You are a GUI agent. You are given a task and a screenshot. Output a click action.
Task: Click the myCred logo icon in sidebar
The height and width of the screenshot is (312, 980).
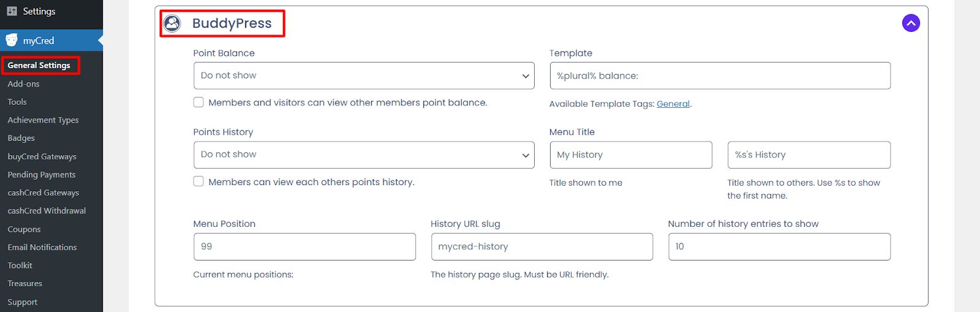(12, 40)
